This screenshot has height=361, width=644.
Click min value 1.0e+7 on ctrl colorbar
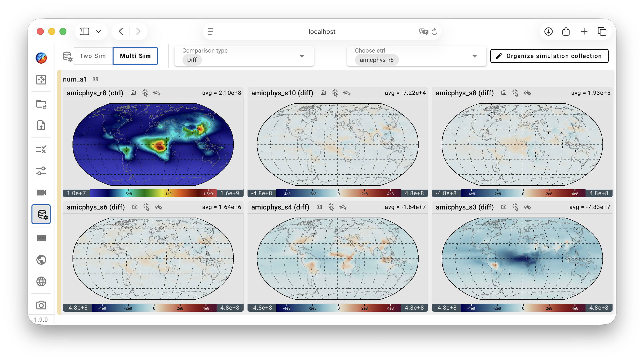click(76, 193)
